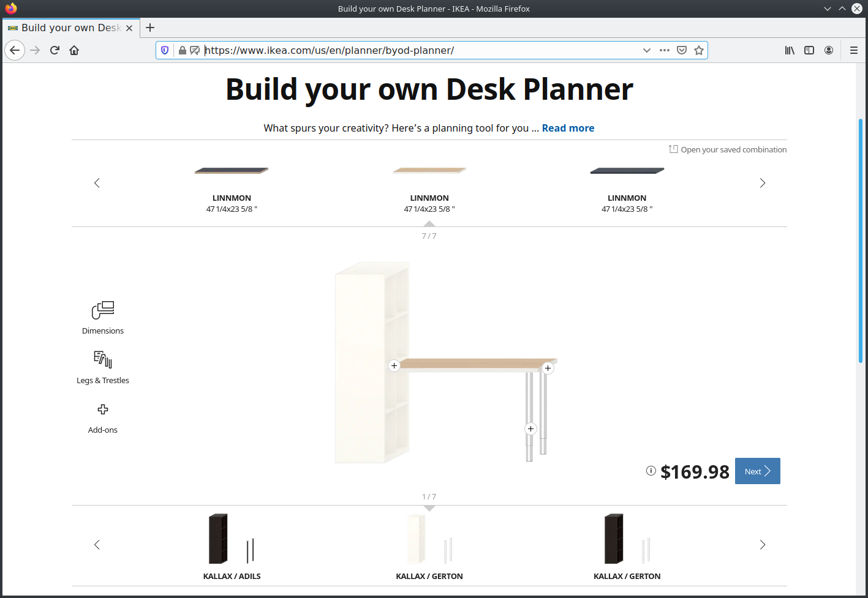This screenshot has width=868, height=598.
Task: Show next leg options with right arrow
Action: pyautogui.click(x=763, y=545)
